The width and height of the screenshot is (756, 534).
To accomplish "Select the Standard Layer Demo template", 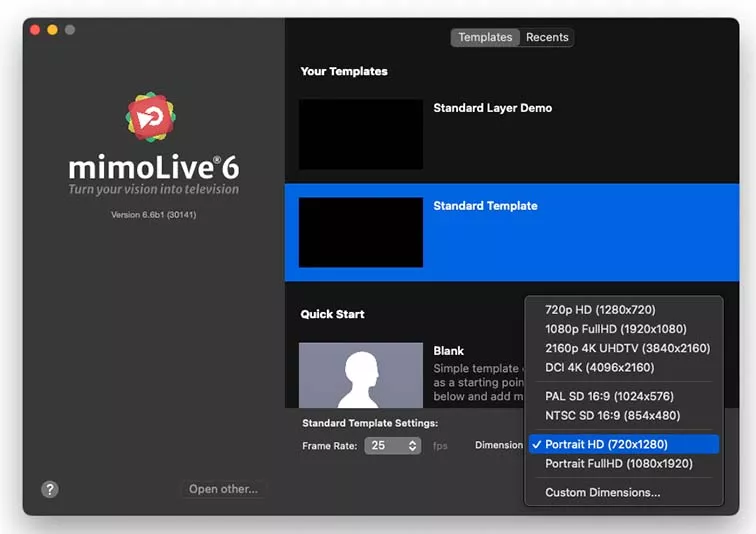I will click(512, 134).
